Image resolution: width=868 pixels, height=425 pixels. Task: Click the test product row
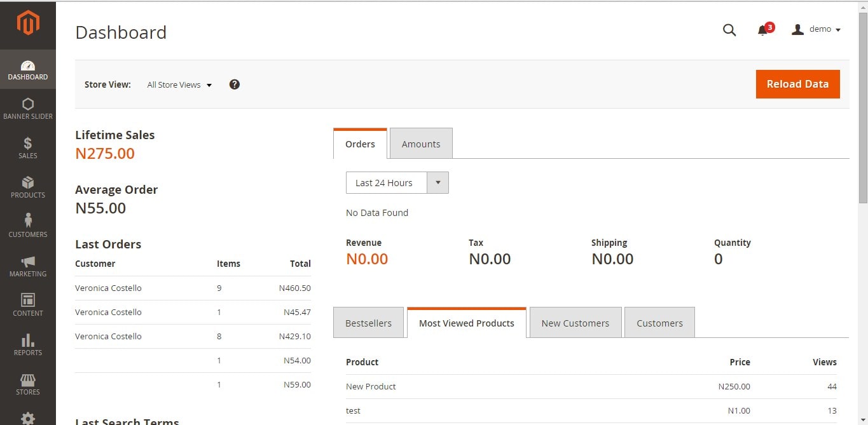(x=591, y=410)
